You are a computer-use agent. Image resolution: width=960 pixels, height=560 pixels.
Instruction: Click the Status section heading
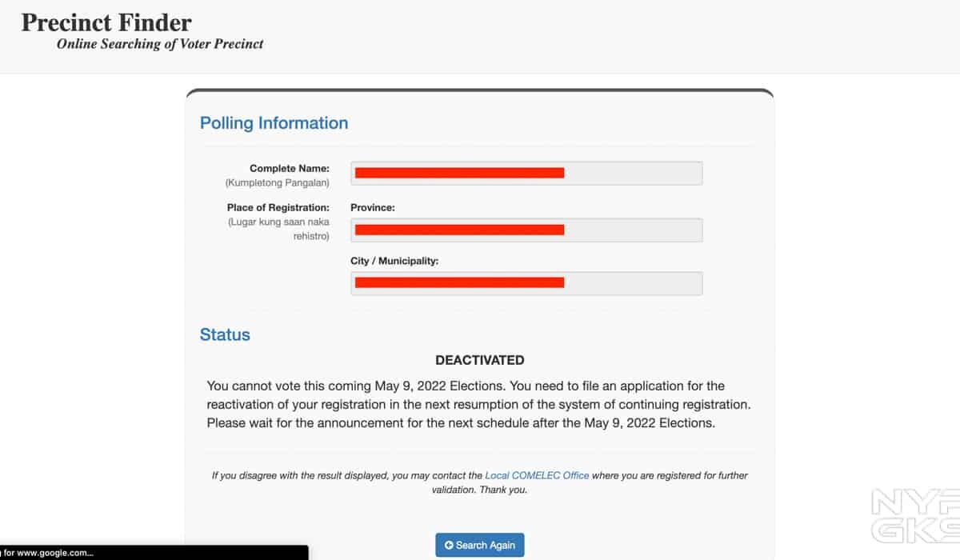pyautogui.click(x=225, y=334)
